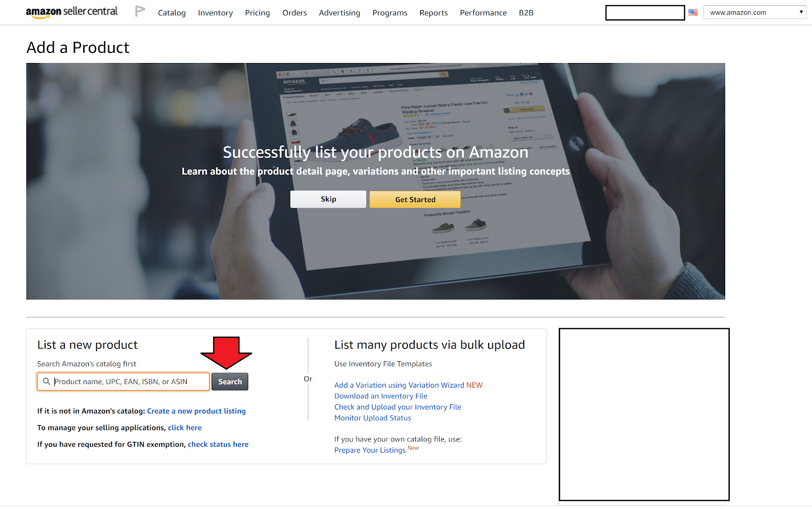Viewport: 812px width, 509px height.
Task: Open the Catalog menu
Action: tap(172, 13)
